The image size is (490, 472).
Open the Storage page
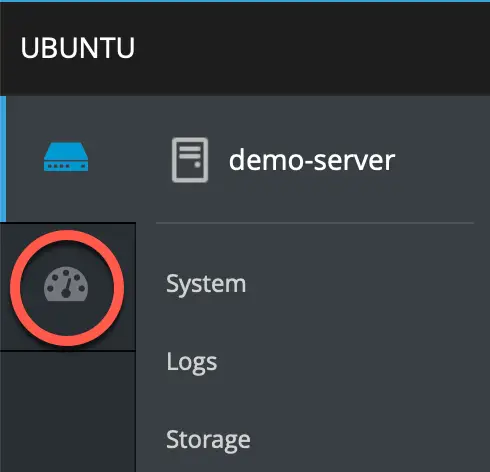(208, 440)
